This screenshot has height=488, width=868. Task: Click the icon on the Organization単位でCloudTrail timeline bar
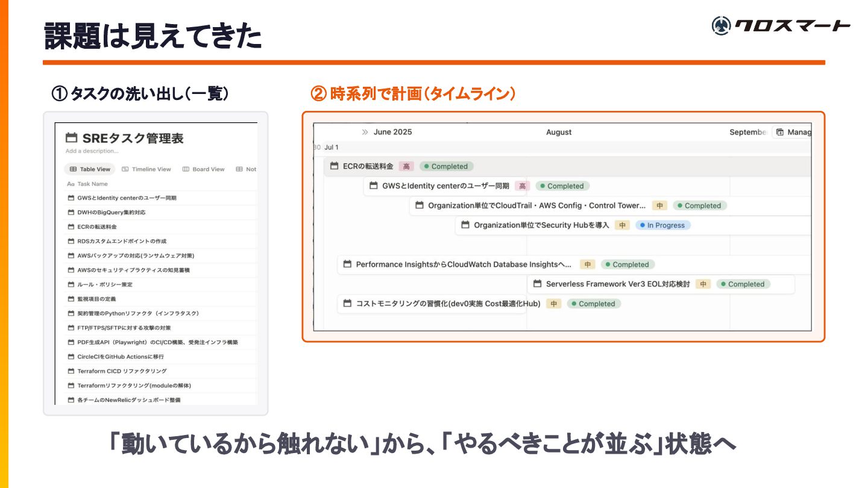tap(420, 205)
